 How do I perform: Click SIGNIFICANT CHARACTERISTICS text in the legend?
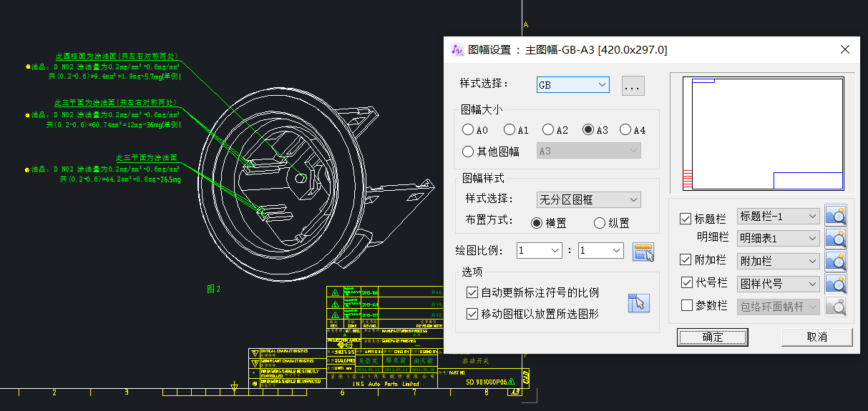pyautogui.click(x=287, y=361)
